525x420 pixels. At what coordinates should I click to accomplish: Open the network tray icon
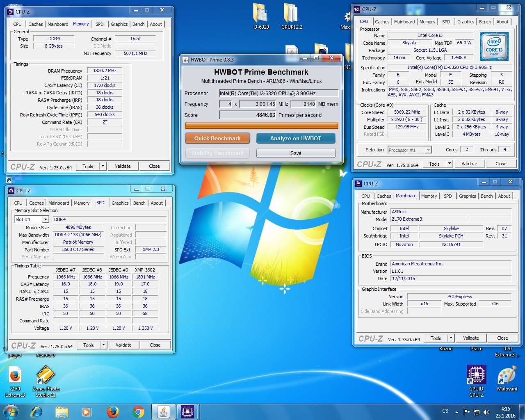point(477,412)
